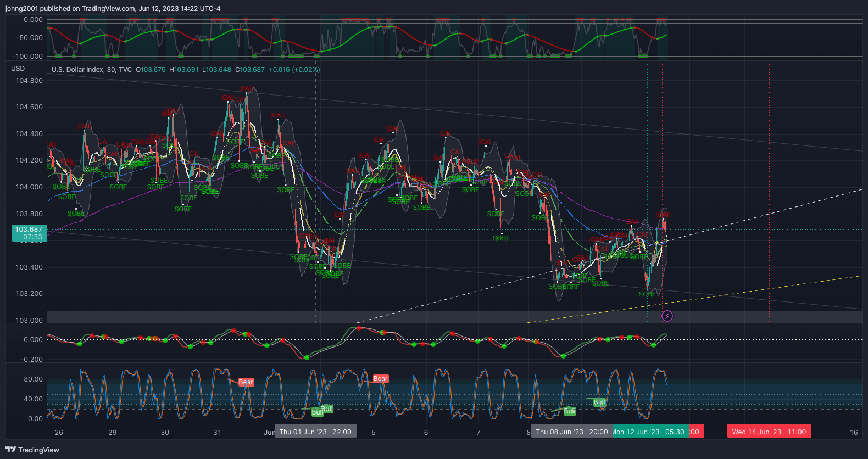Click the TradingView logo
Image resolution: width=868 pixels, height=459 pixels.
pyautogui.click(x=32, y=450)
